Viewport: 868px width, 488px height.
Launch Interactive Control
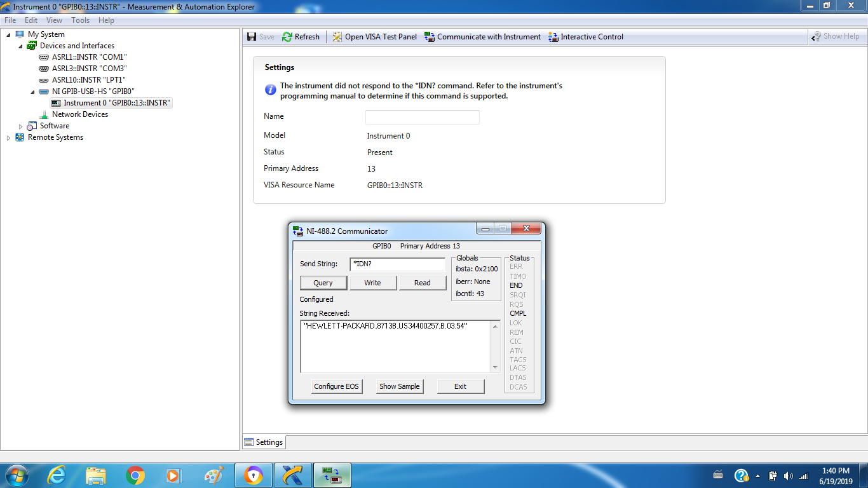click(x=585, y=37)
